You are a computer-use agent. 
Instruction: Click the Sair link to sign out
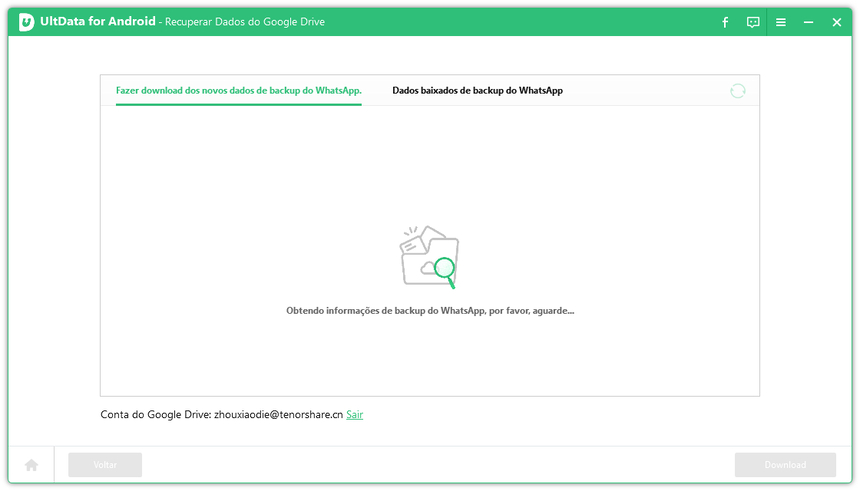pyautogui.click(x=354, y=414)
